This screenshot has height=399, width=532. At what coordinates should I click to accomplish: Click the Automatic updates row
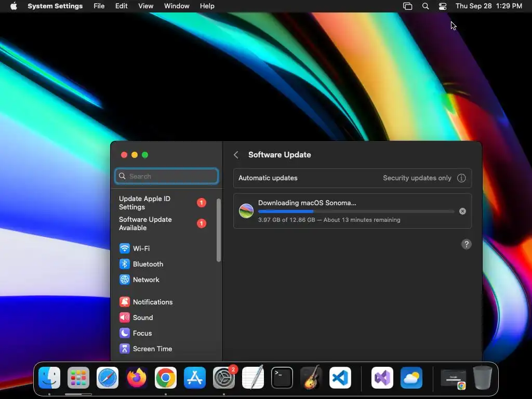(352, 178)
